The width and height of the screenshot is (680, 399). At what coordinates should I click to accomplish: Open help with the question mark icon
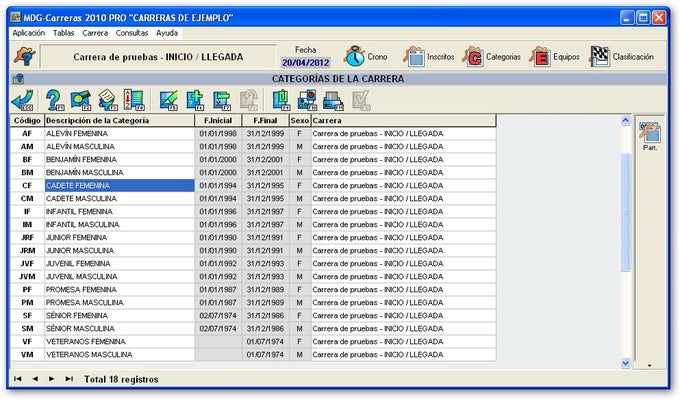55,100
